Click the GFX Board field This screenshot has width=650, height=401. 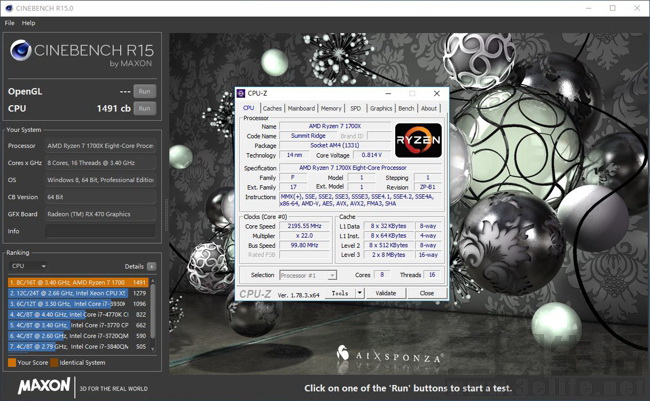point(100,214)
